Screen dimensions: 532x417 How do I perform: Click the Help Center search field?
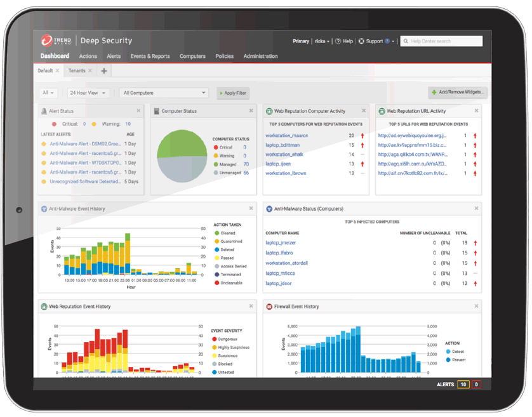click(x=444, y=41)
